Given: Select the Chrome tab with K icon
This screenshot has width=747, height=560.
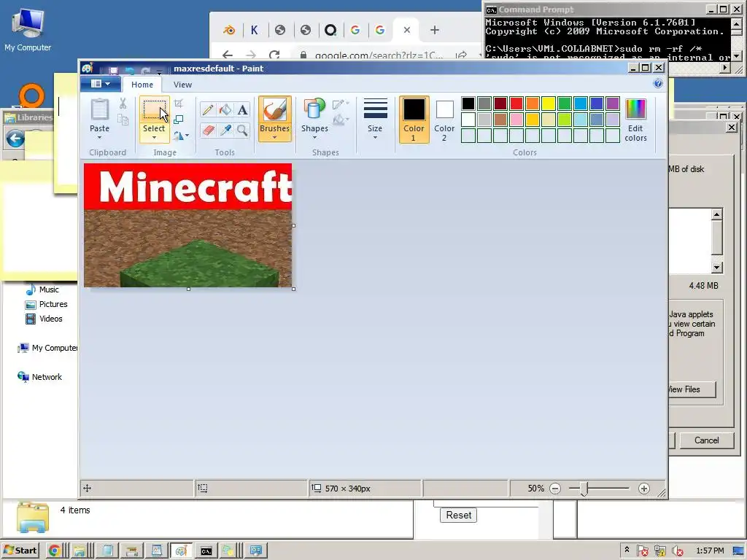Looking at the screenshot, I should tap(255, 30).
